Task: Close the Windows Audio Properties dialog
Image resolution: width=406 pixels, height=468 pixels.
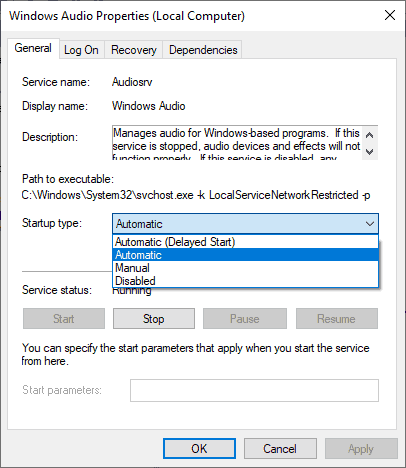Action: click(x=390, y=15)
